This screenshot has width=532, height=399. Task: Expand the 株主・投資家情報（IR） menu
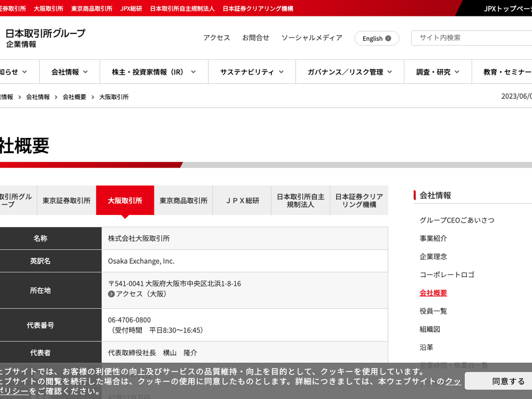tap(154, 72)
